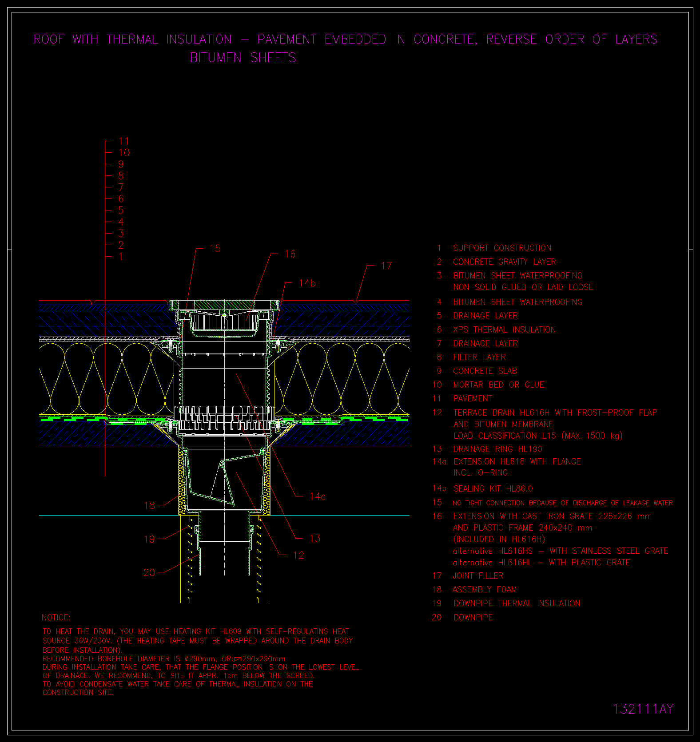Click callout label 16 above the grate
The width and height of the screenshot is (700, 742).
pyautogui.click(x=290, y=254)
